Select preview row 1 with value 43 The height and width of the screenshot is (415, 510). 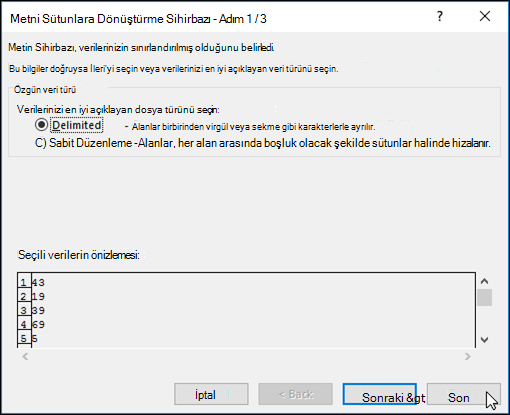(246, 282)
